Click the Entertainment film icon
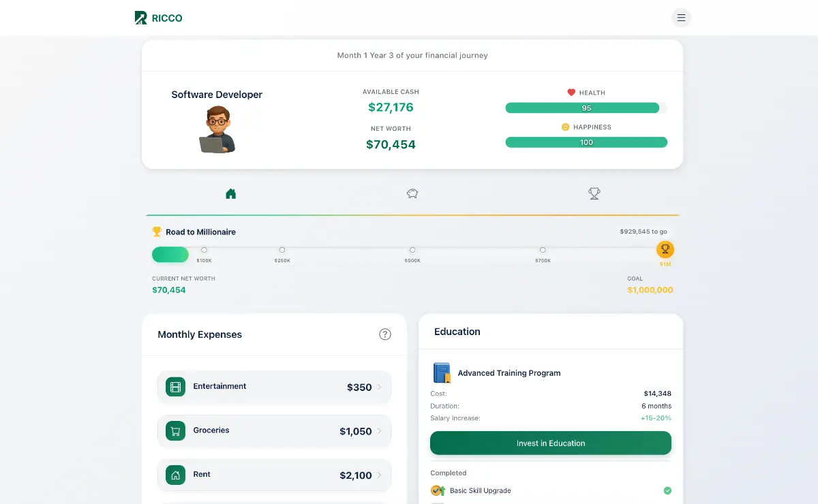The height and width of the screenshot is (504, 818). tap(176, 386)
